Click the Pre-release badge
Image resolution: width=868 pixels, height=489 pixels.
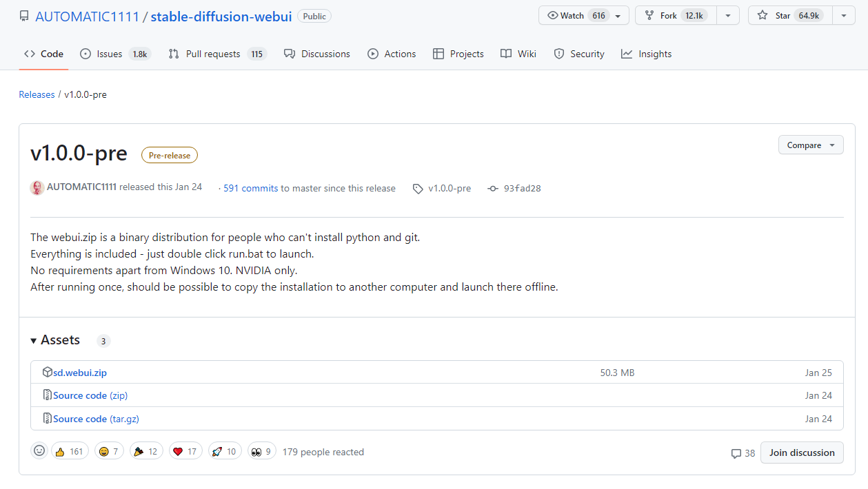pyautogui.click(x=170, y=156)
